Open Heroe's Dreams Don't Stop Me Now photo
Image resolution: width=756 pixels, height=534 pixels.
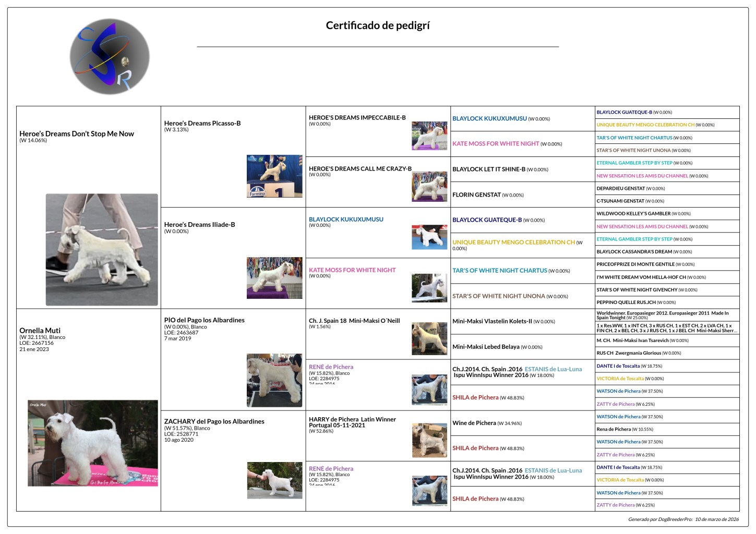point(102,249)
